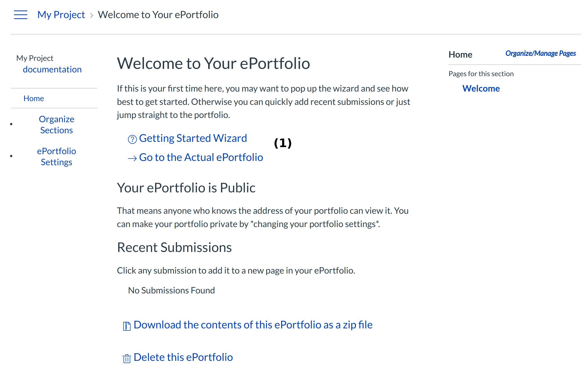This screenshot has height=392, width=588.
Task: Open the documentation link in sidebar
Action: [x=52, y=69]
